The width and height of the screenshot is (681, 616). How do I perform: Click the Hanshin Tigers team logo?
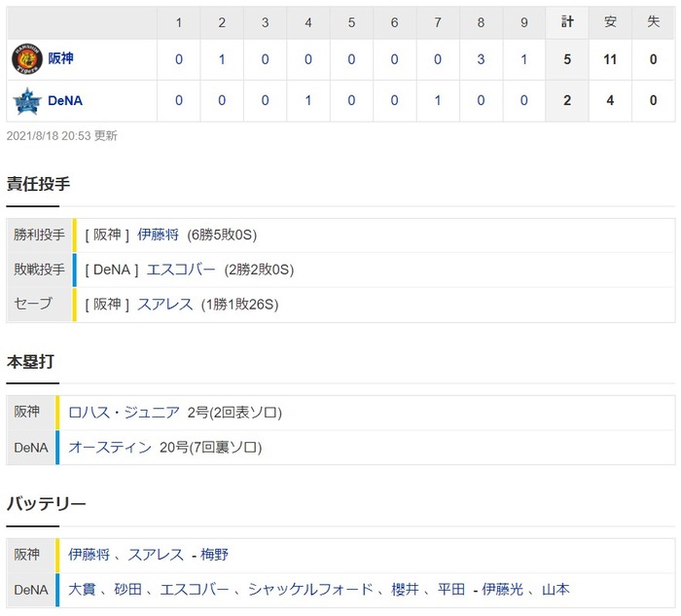click(x=27, y=58)
